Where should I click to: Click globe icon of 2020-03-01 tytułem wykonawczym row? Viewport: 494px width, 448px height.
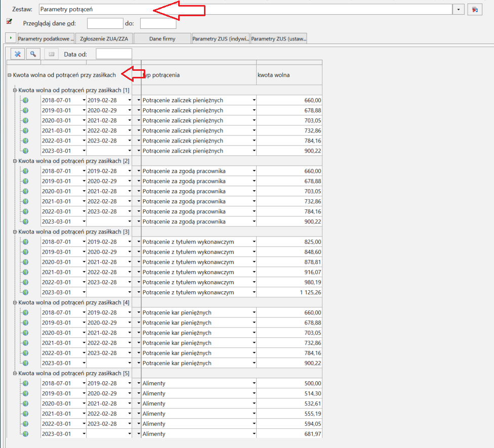(x=25, y=262)
